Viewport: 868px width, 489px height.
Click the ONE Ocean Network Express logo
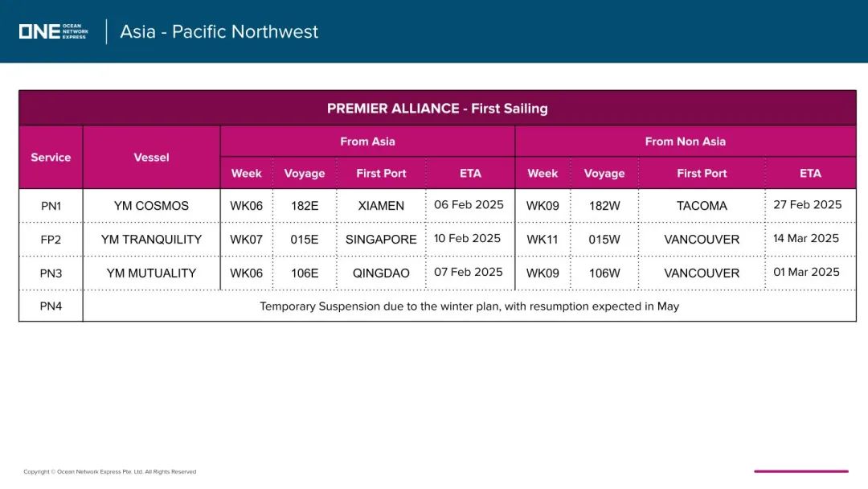click(53, 31)
